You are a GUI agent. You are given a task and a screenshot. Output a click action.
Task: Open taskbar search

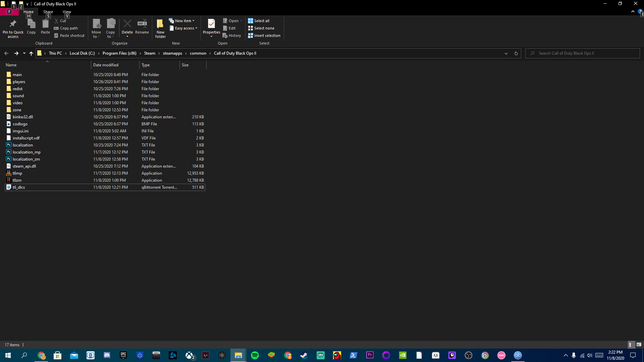(24, 355)
